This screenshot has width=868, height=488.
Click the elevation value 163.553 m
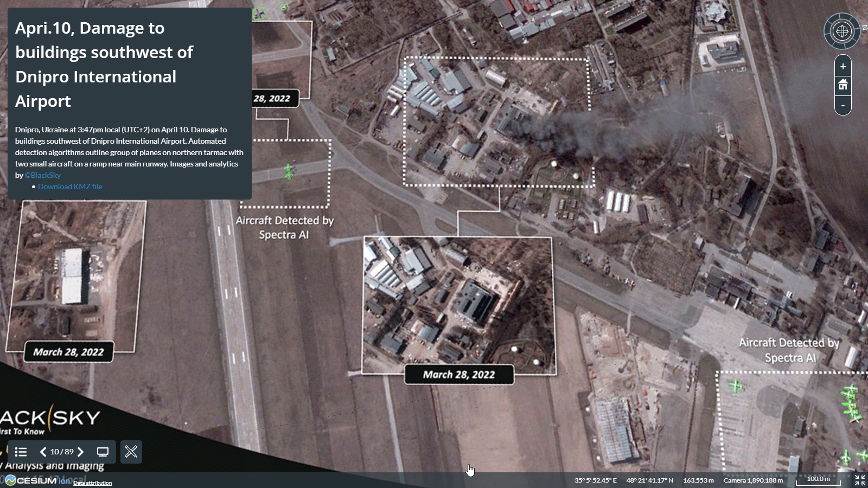coord(698,480)
